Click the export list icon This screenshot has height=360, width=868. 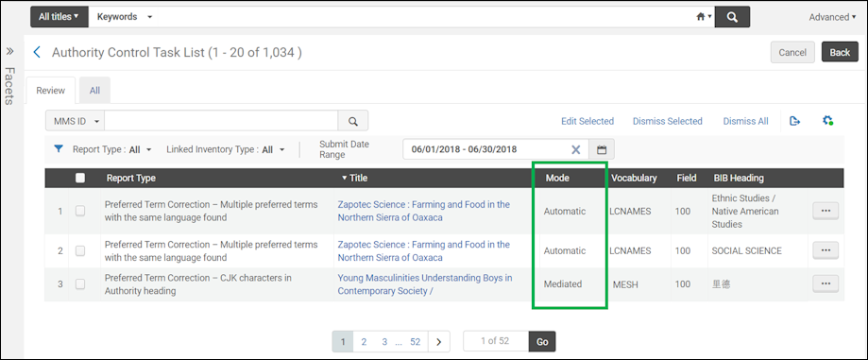795,121
